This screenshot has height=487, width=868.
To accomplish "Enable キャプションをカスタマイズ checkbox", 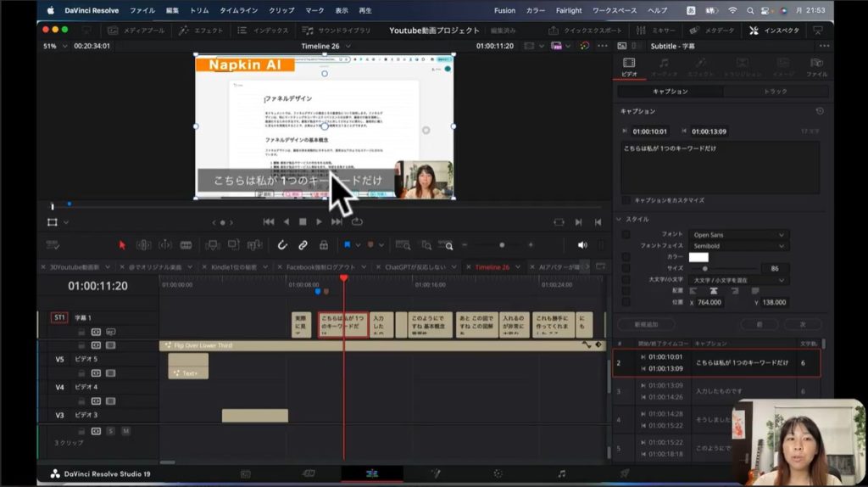I will coord(626,200).
